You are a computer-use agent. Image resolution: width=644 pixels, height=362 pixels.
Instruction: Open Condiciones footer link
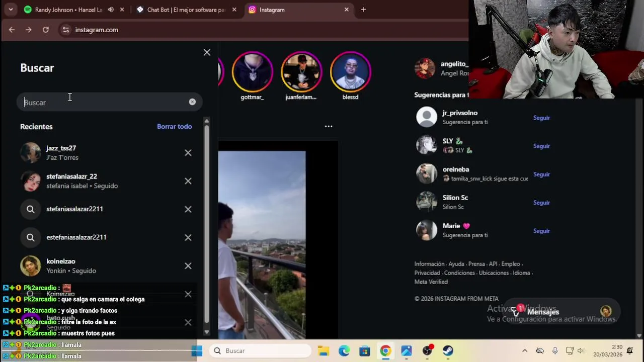(459, 273)
